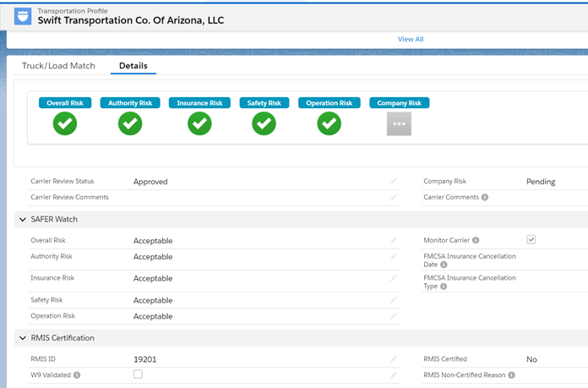
Task: Click the Operation Risk blue badge
Action: [329, 103]
